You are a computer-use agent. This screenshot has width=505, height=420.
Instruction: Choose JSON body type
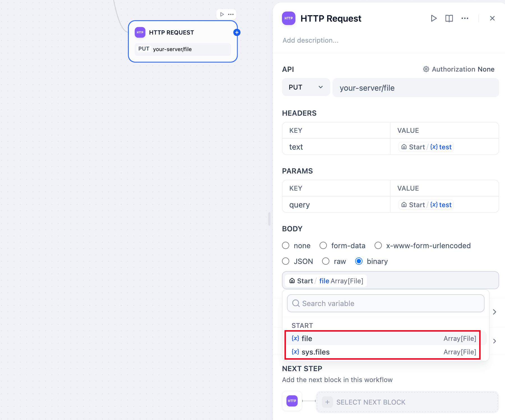pos(286,261)
